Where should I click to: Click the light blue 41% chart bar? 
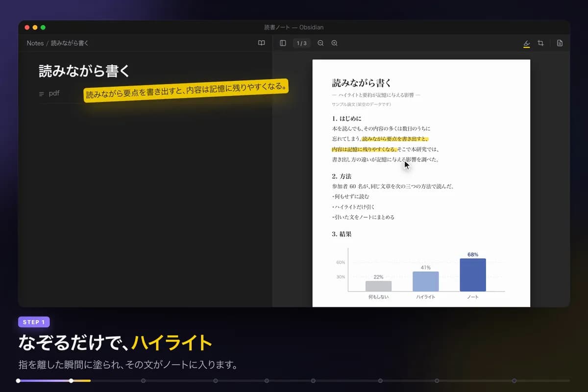[425, 281]
